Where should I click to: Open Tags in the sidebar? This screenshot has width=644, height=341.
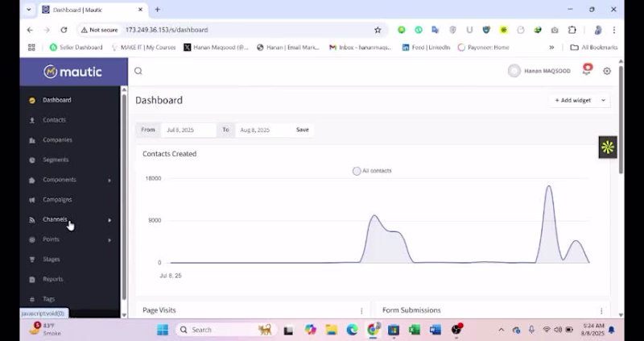coord(48,299)
